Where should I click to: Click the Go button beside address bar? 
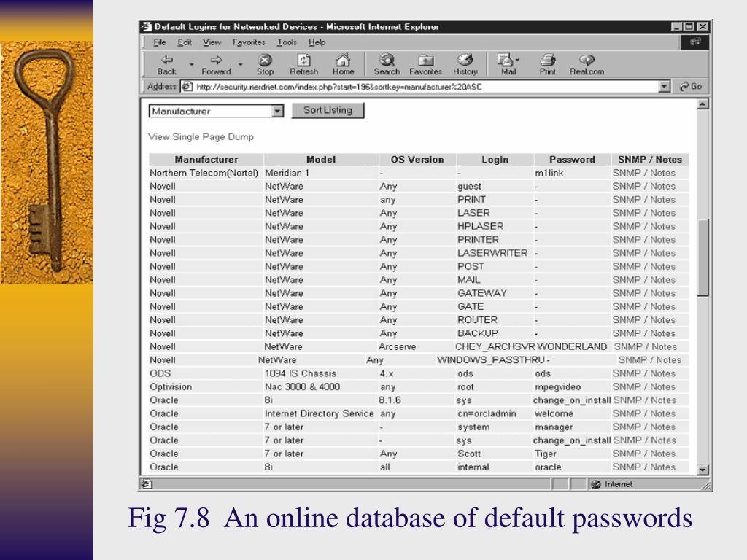(692, 87)
